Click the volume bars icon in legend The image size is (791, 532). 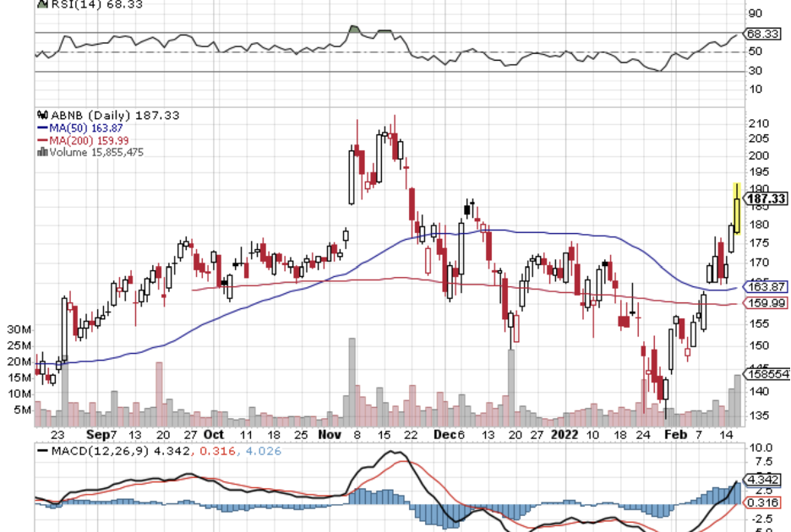(41, 152)
